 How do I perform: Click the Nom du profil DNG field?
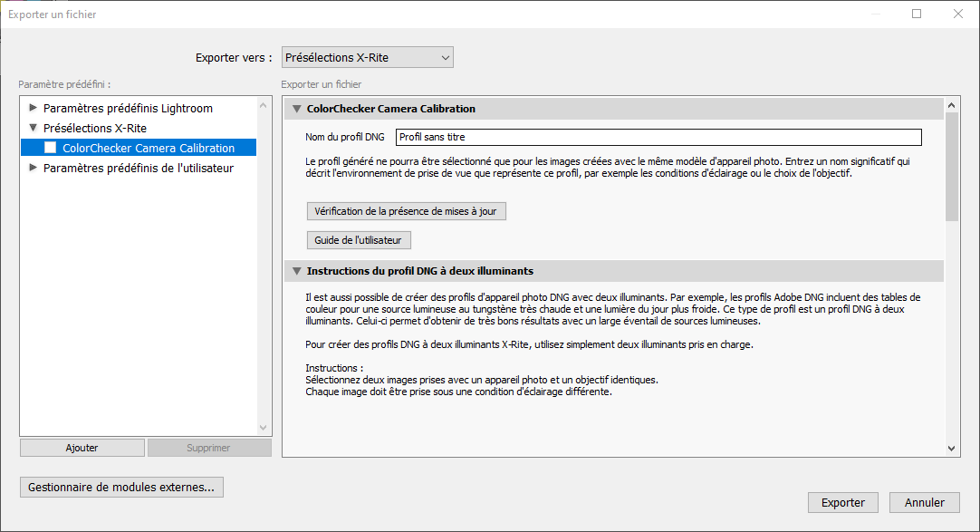pos(658,137)
